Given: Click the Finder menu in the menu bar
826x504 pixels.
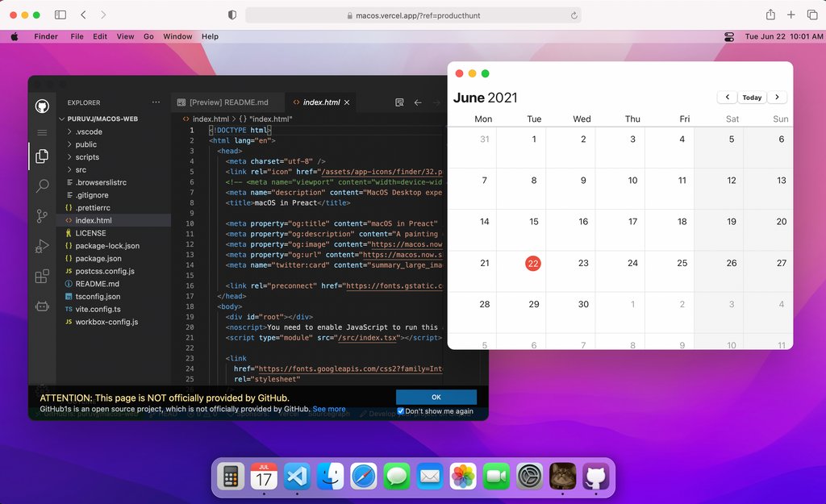Looking at the screenshot, I should point(46,37).
